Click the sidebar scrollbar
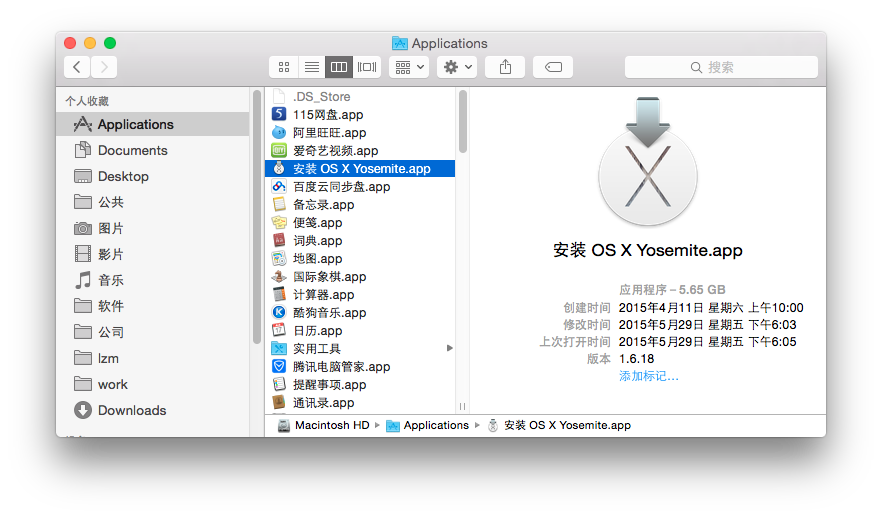Screen dimensions: 882x517 pyautogui.click(x=256, y=217)
